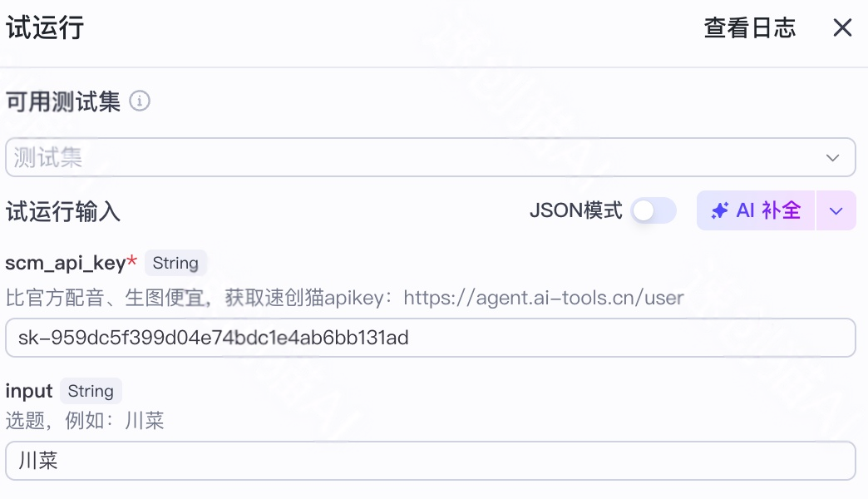This screenshot has width=868, height=499.
Task: Open 查看日志 to view logs
Action: click(749, 28)
